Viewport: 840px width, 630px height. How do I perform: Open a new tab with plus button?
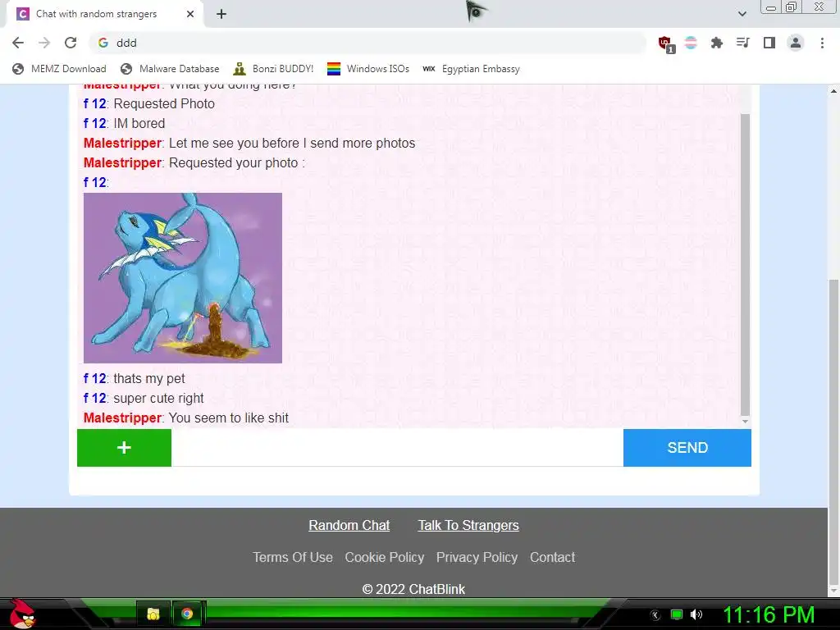tap(221, 14)
